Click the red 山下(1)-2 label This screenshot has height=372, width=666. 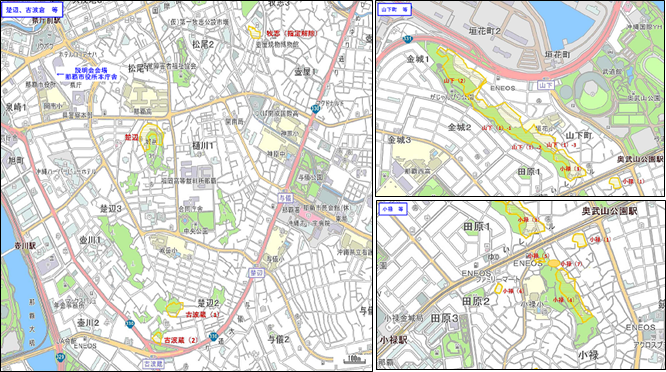pos(526,147)
